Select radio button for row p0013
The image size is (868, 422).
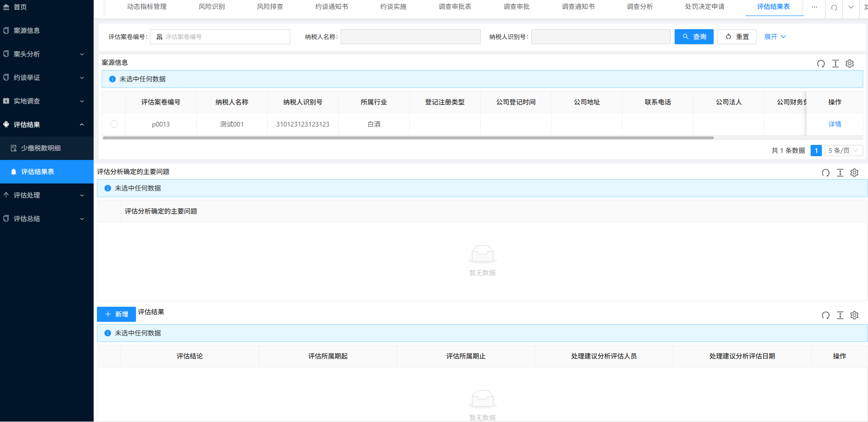click(114, 124)
